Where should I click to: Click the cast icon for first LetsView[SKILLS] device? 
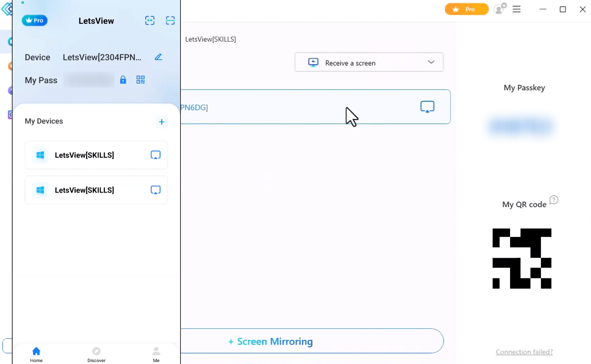click(x=155, y=155)
